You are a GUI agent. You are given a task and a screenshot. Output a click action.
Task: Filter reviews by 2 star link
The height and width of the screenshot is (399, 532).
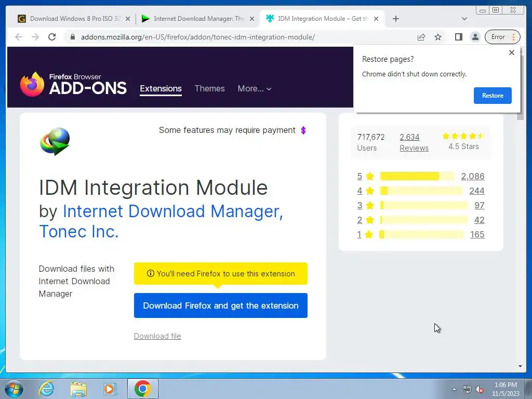point(360,220)
